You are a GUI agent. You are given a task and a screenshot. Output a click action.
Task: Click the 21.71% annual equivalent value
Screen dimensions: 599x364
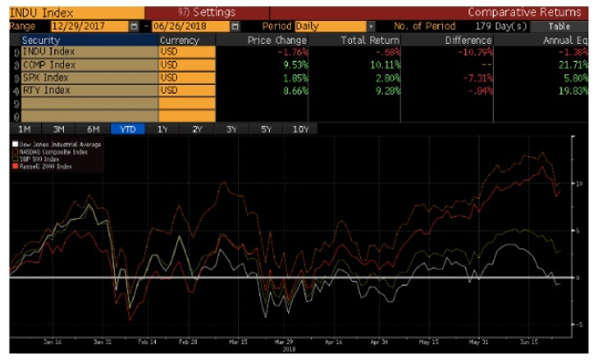coord(573,65)
